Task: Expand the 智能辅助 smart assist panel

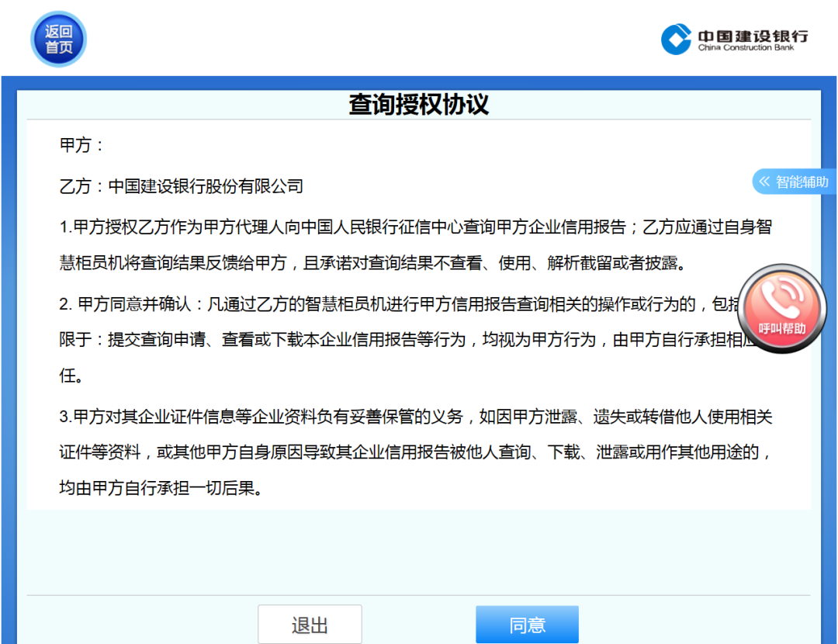Action: click(x=794, y=182)
